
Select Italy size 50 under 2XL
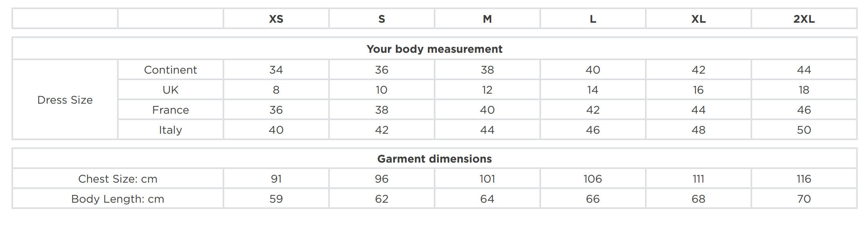(x=804, y=130)
